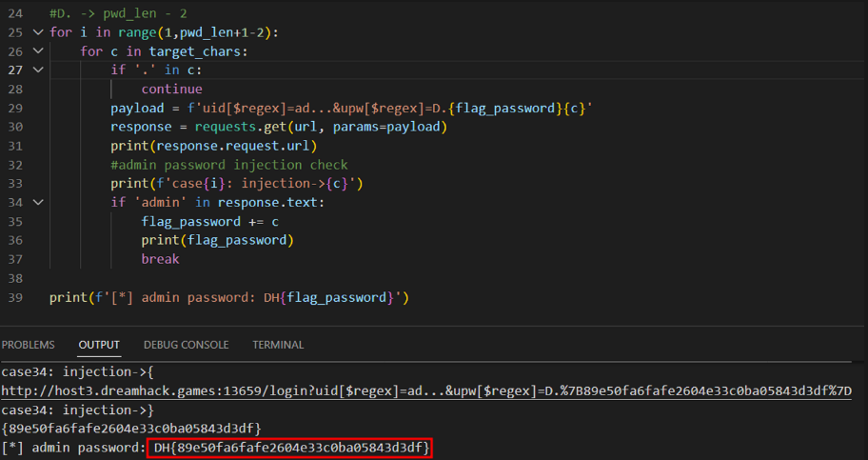Click the final flag 'DH{89e50fa6...}' text
The height and width of the screenshot is (460, 868).
tap(292, 448)
